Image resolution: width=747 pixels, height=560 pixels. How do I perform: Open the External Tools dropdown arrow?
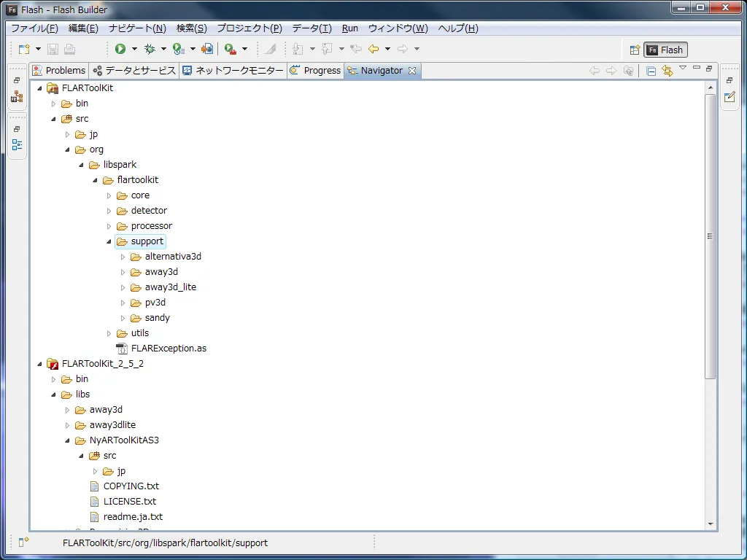pyautogui.click(x=245, y=49)
